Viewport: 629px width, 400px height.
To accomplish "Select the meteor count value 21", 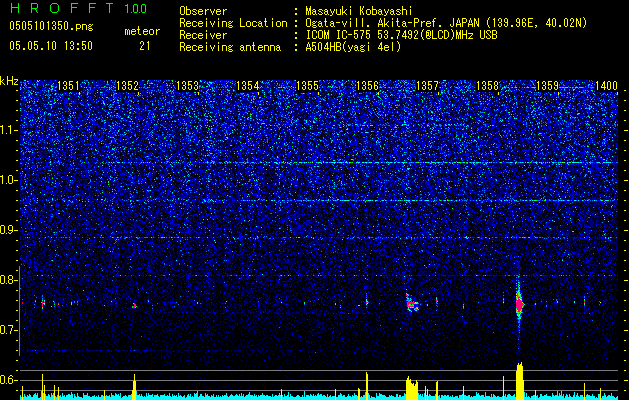I will click(x=144, y=46).
